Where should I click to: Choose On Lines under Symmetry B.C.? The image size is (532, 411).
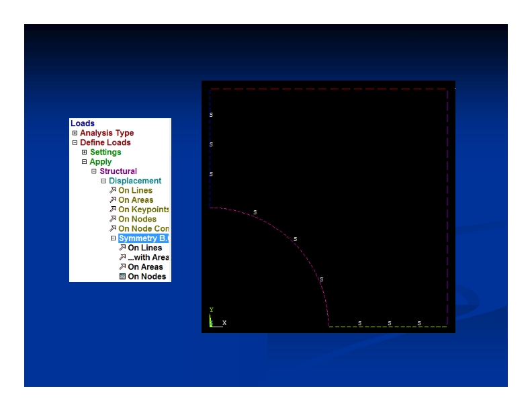point(144,248)
